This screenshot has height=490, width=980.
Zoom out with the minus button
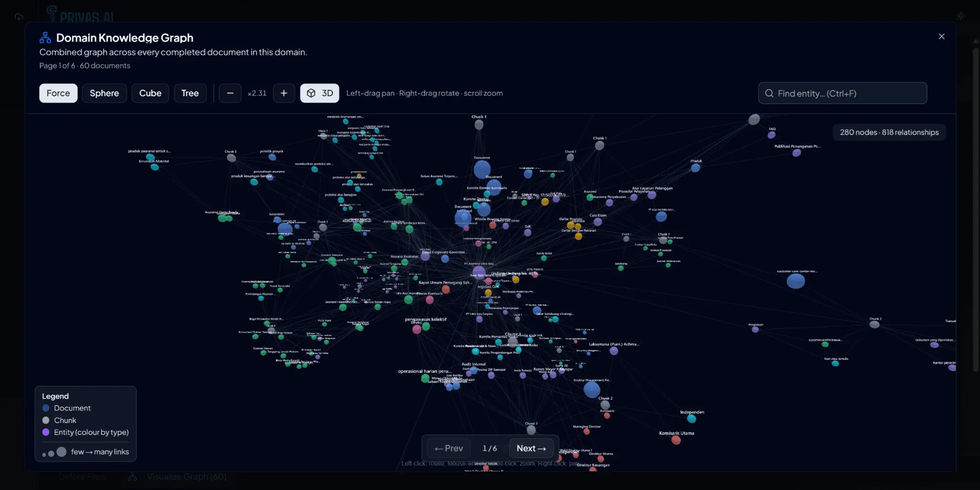coord(230,93)
